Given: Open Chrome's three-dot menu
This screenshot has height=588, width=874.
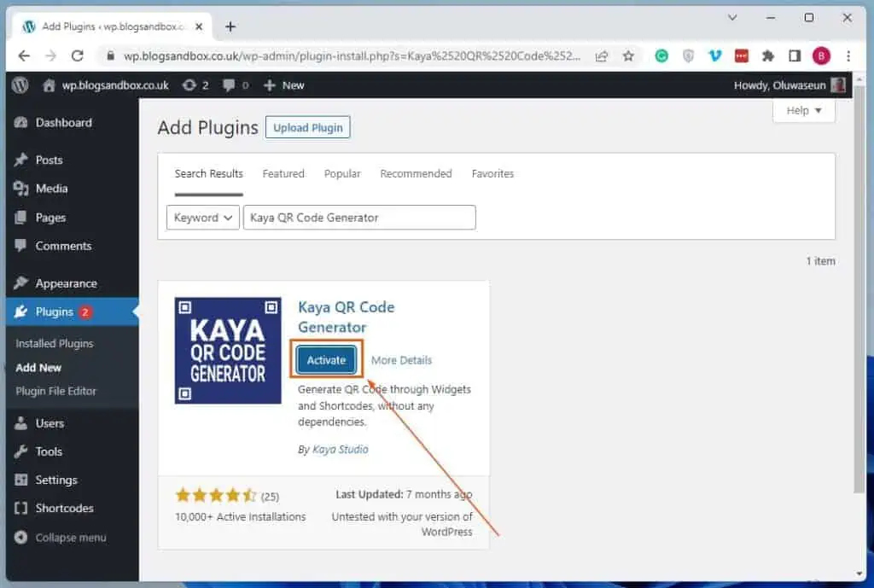Looking at the screenshot, I should tap(848, 55).
